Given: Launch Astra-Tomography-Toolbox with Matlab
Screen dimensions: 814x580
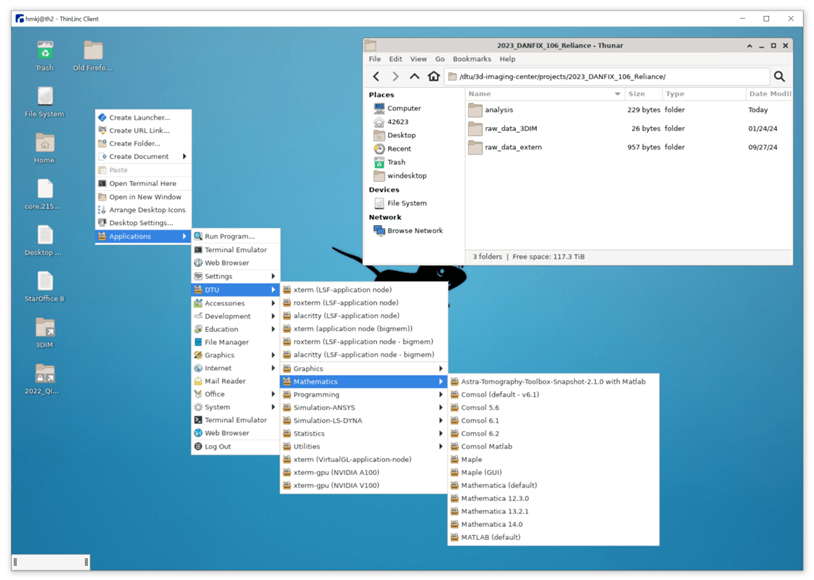Looking at the screenshot, I should 553,382.
